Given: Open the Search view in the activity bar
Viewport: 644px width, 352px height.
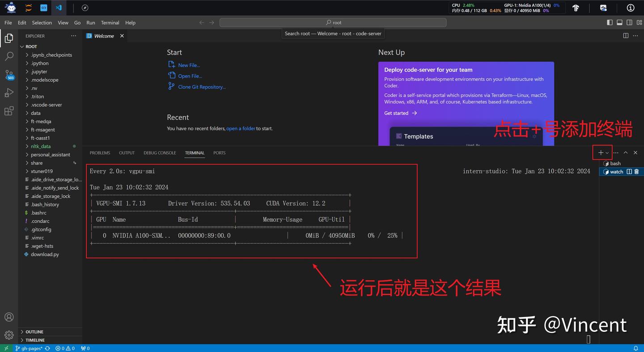Looking at the screenshot, I should pyautogui.click(x=9, y=56).
